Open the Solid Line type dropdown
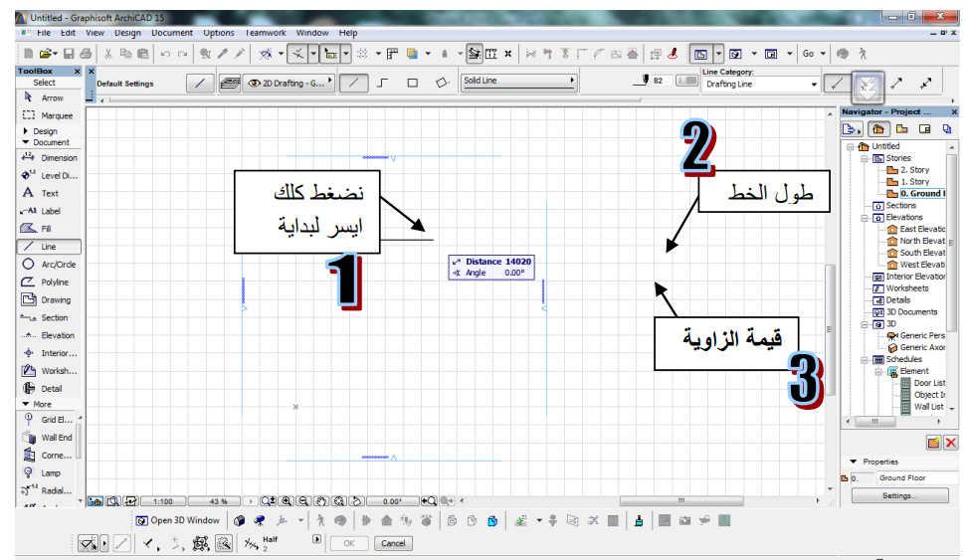Viewport: 967px width, 560px height. tap(519, 81)
